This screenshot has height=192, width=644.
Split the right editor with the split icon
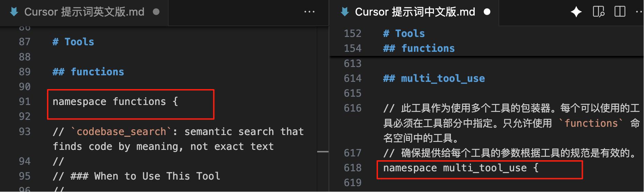tap(620, 12)
